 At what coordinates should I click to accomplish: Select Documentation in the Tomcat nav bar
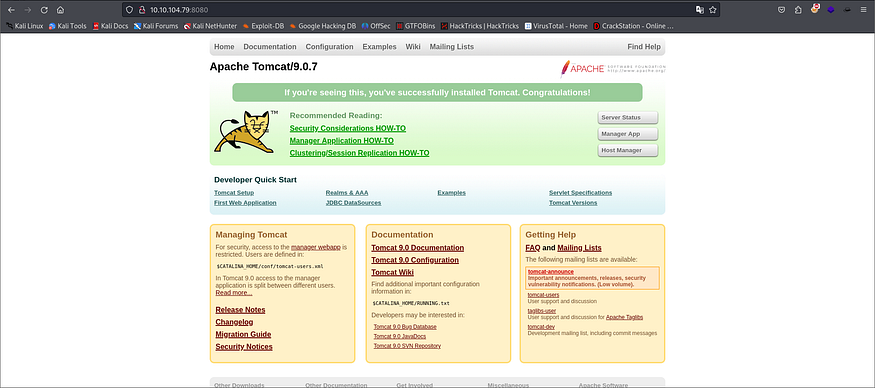tap(270, 47)
